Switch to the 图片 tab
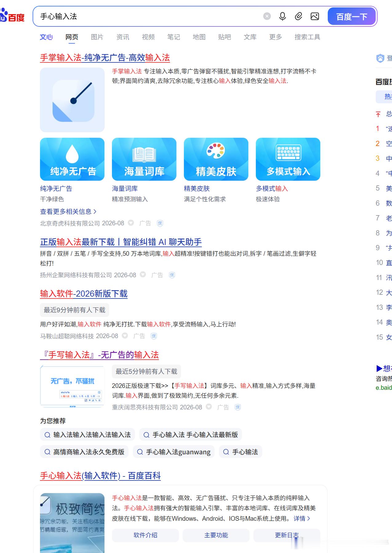The height and width of the screenshot is (553, 392). tap(97, 37)
